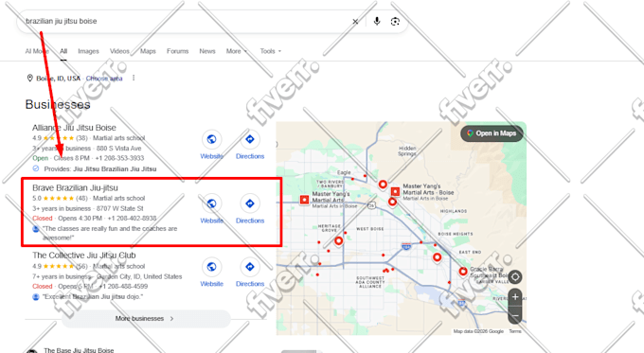Open search by image lens icon
Screen dimensions: 644x353
pos(395,22)
